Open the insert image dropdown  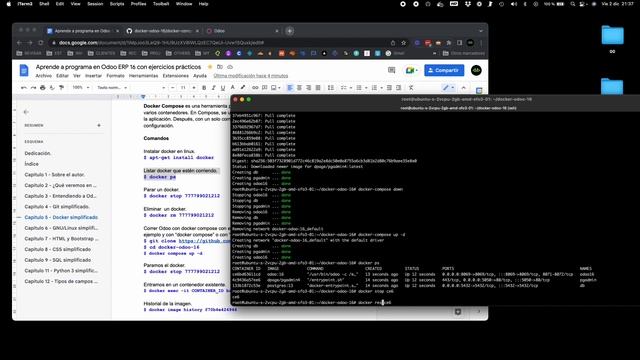[276, 88]
